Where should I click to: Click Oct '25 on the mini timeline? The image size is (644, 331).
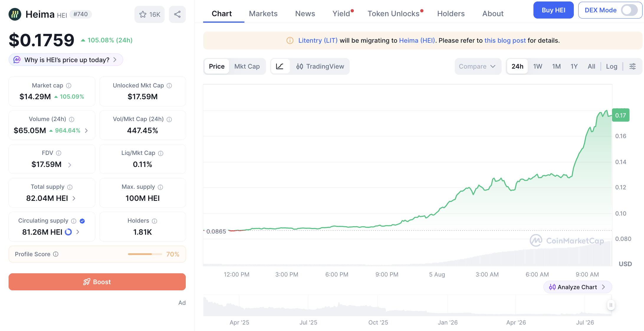pos(378,322)
